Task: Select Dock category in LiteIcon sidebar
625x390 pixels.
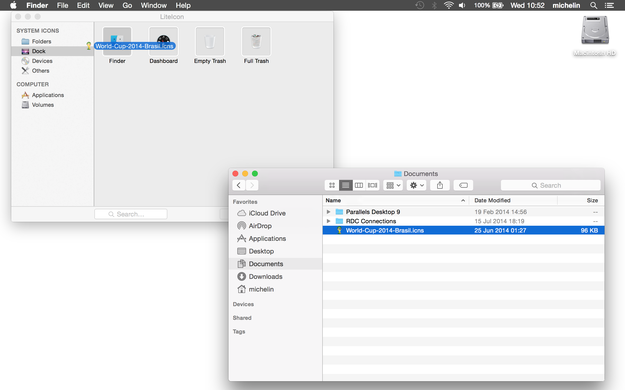Action: (x=52, y=51)
